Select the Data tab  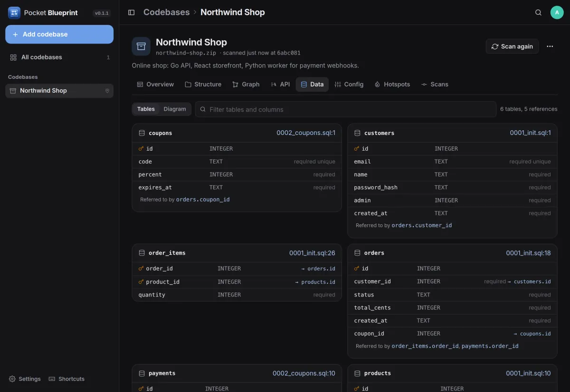312,84
